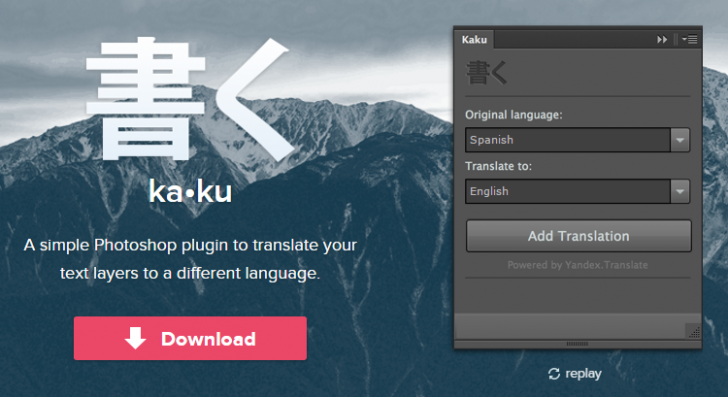Viewport: 728px width, 397px height.
Task: Click the panel bottom drag handle
Action: [x=577, y=344]
